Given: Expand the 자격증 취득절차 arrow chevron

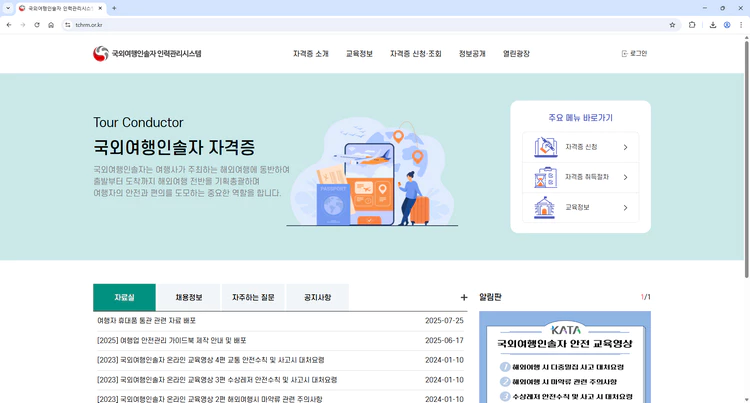Looking at the screenshot, I should click(625, 178).
